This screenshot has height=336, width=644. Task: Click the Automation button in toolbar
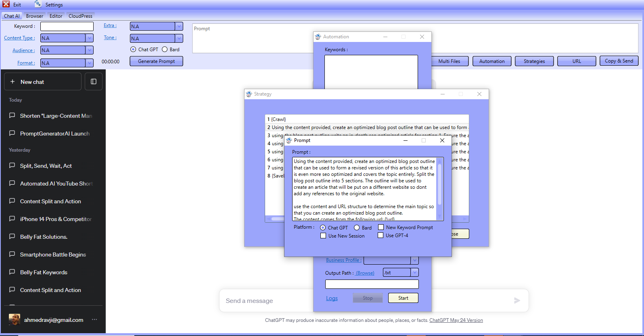point(492,61)
